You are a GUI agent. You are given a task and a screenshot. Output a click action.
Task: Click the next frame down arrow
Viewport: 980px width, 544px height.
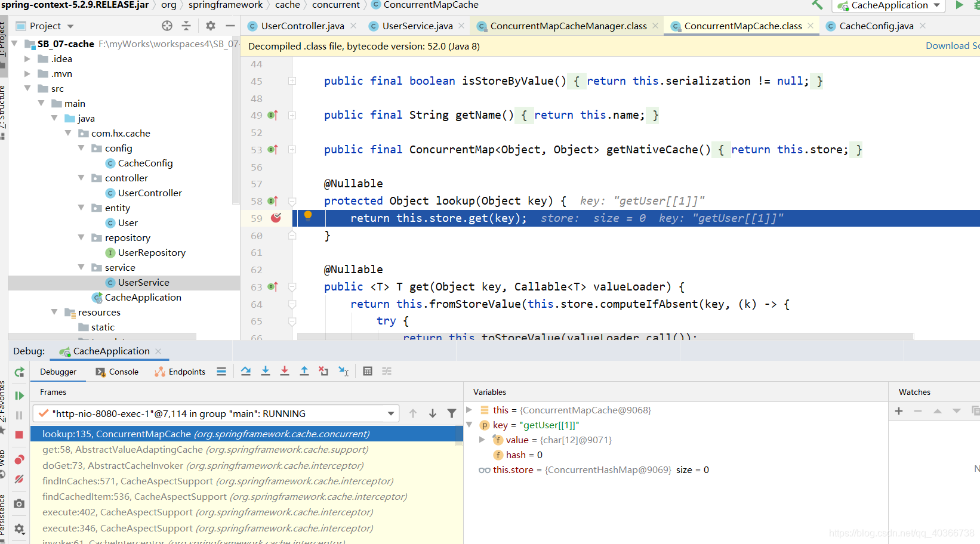coord(433,413)
